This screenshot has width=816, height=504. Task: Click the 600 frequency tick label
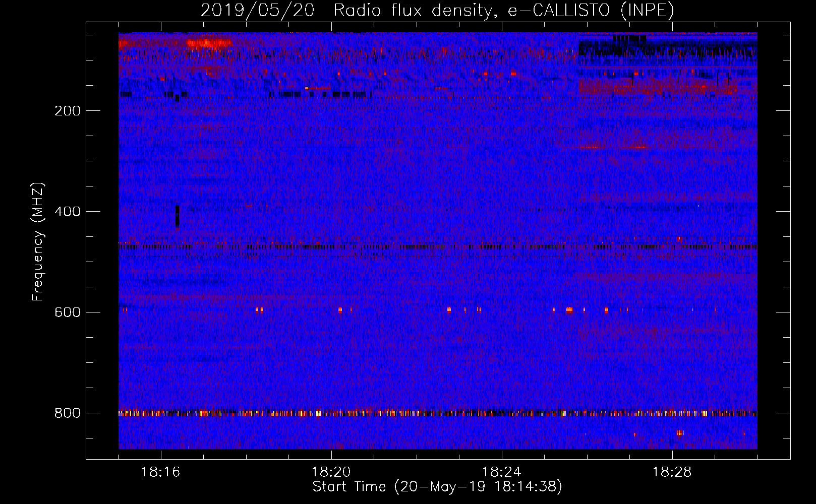pyautogui.click(x=68, y=312)
